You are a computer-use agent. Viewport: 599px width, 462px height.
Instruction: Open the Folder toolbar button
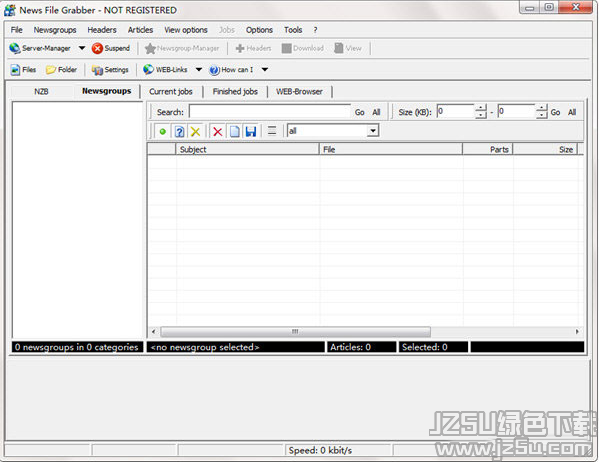(x=61, y=70)
